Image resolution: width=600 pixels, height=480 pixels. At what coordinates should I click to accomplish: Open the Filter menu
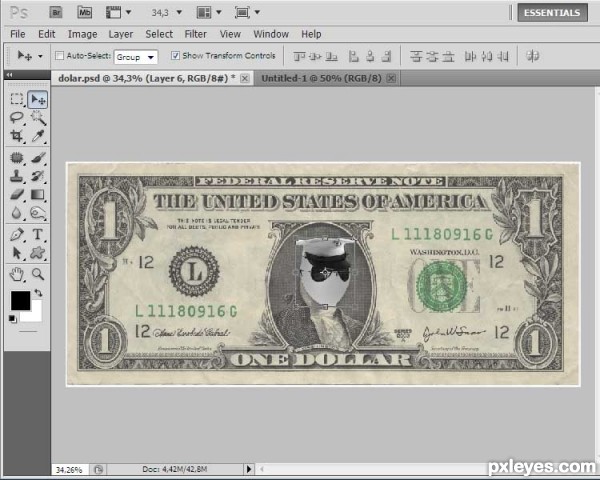click(196, 34)
